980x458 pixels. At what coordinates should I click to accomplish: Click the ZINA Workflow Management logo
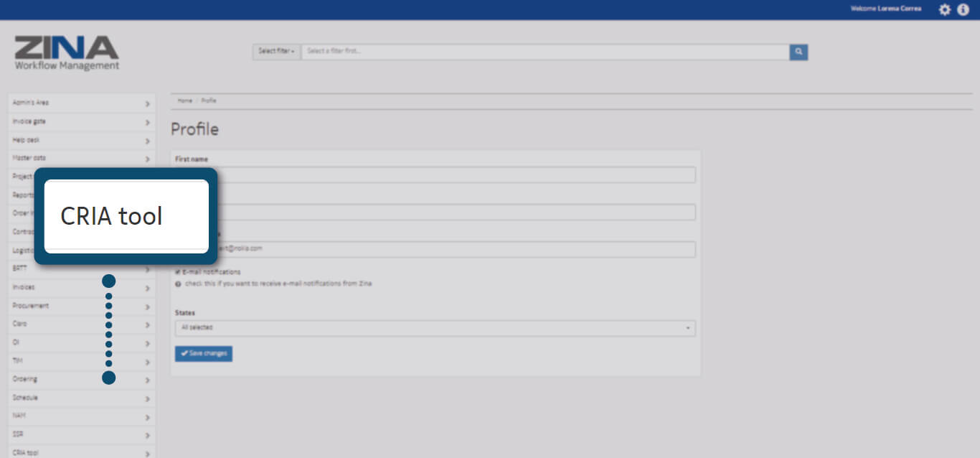pyautogui.click(x=67, y=53)
